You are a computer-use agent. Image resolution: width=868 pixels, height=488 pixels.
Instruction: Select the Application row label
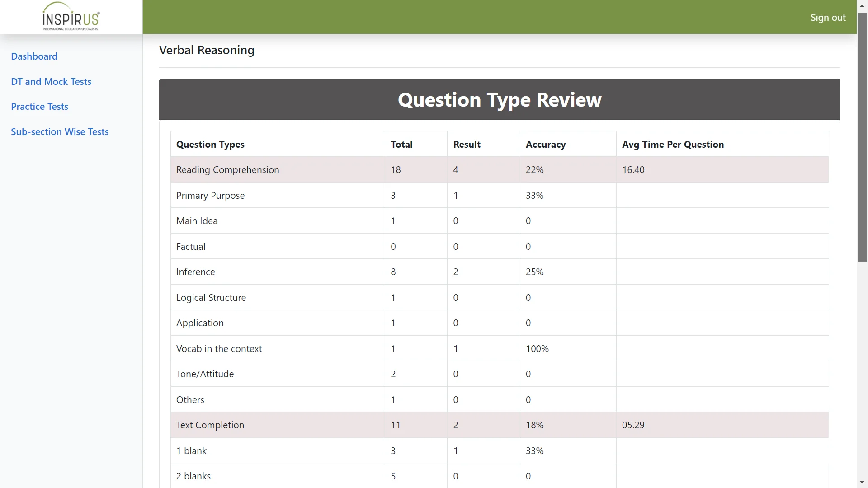200,323
